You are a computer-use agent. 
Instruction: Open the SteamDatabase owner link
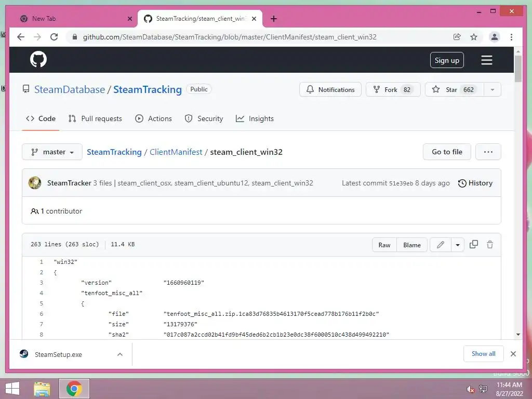coord(70,89)
